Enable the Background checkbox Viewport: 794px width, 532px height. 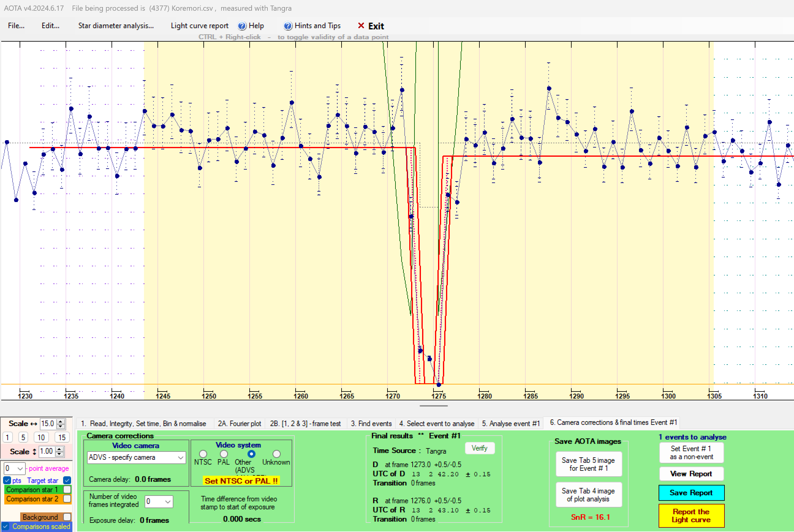tap(67, 517)
